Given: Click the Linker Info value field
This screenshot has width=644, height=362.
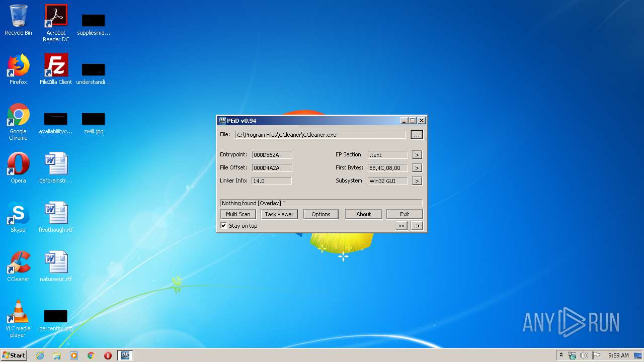Looking at the screenshot, I should click(272, 181).
